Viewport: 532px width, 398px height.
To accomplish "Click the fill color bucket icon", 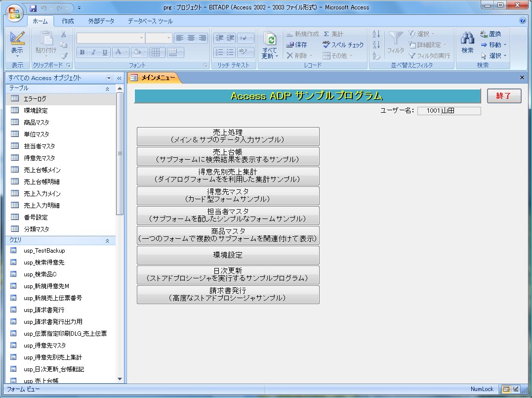I will pos(137,52).
